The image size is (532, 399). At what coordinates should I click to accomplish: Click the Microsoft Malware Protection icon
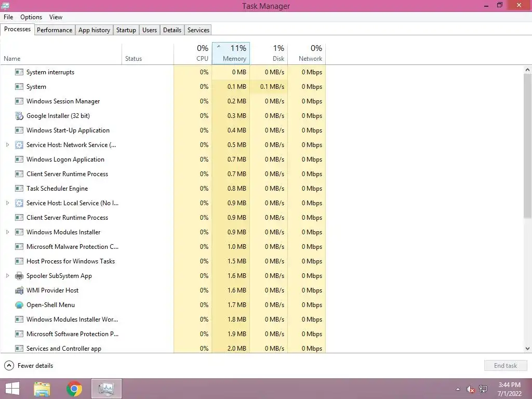19,247
